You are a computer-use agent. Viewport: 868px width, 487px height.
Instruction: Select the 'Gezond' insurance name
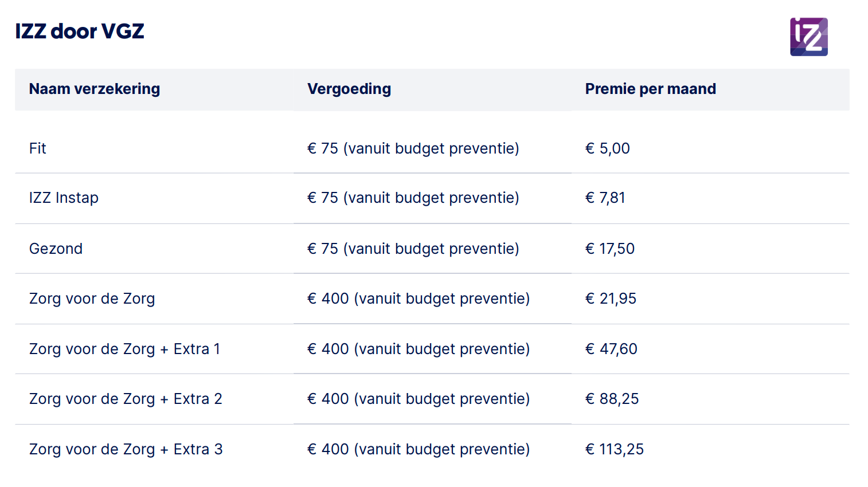click(56, 249)
